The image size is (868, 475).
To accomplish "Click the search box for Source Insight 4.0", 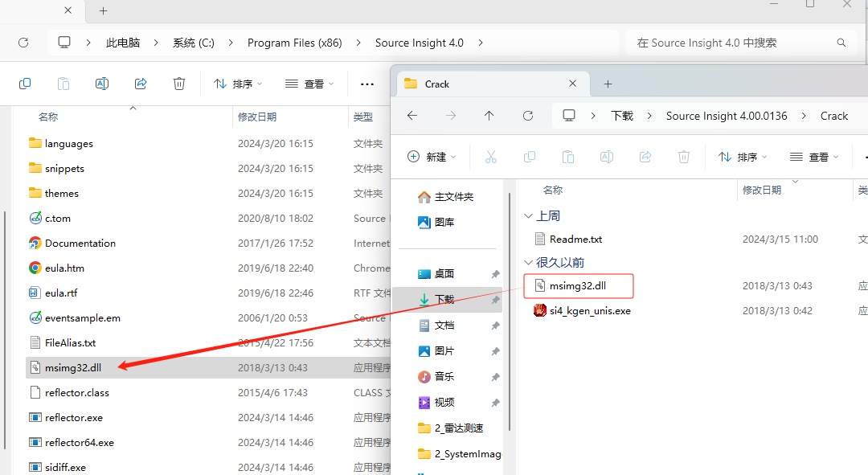I will click(x=742, y=43).
